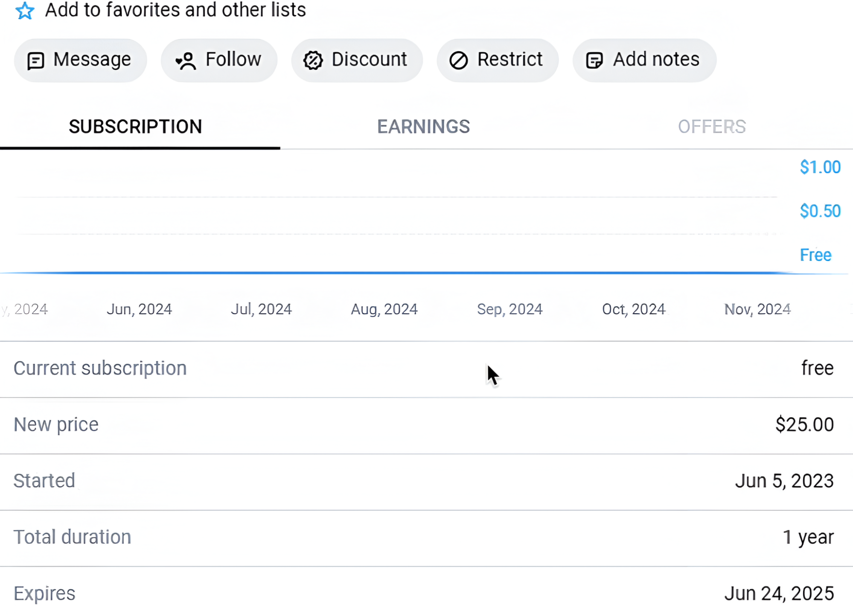
Task: Click the Free price axis label
Action: point(815,255)
